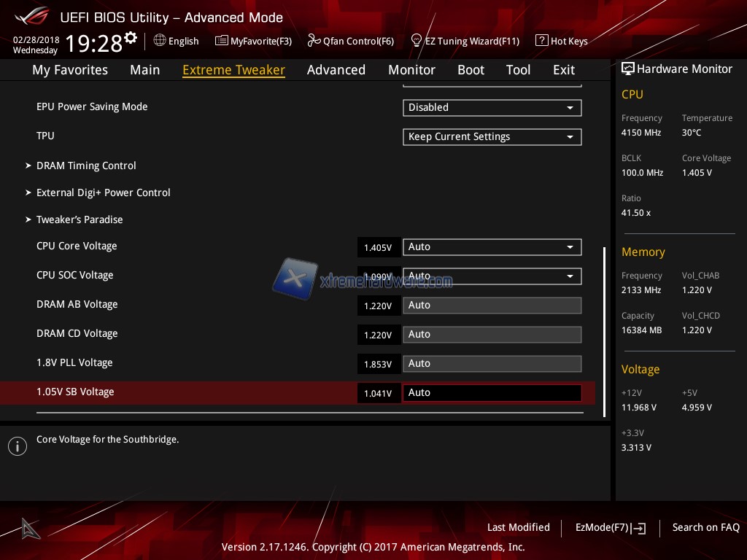
Task: Click the EzMode(F7) exit arrow icon
Action: tap(639, 528)
